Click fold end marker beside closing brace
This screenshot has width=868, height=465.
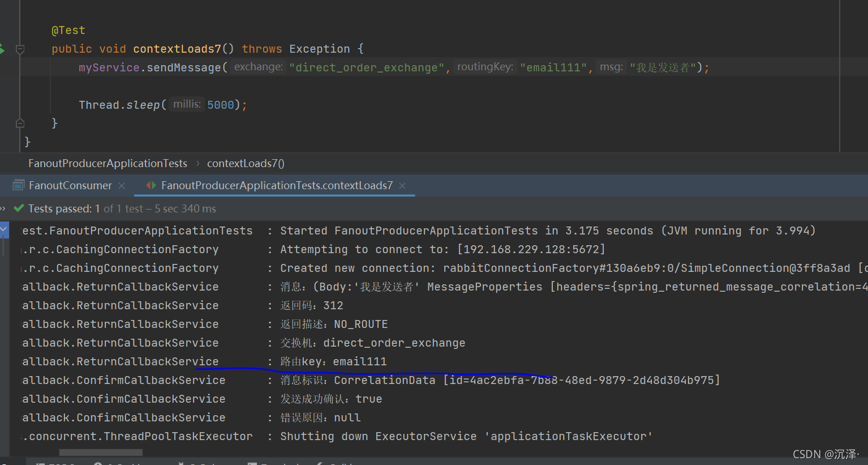[20, 123]
